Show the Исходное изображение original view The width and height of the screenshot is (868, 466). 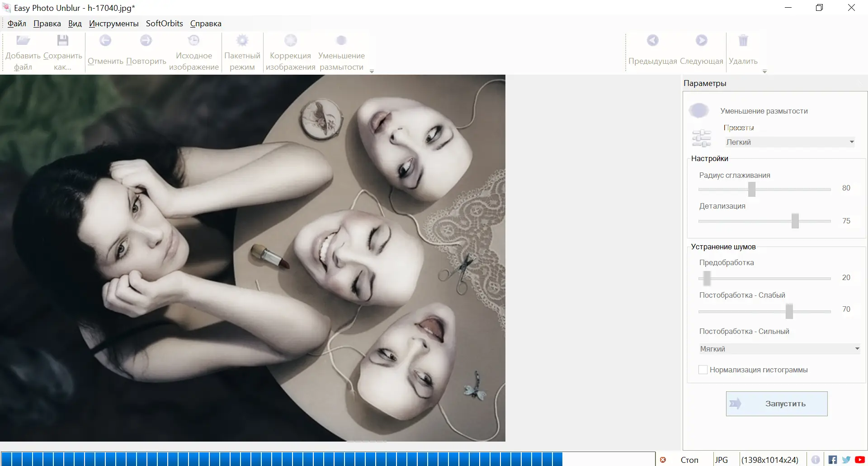tap(193, 41)
